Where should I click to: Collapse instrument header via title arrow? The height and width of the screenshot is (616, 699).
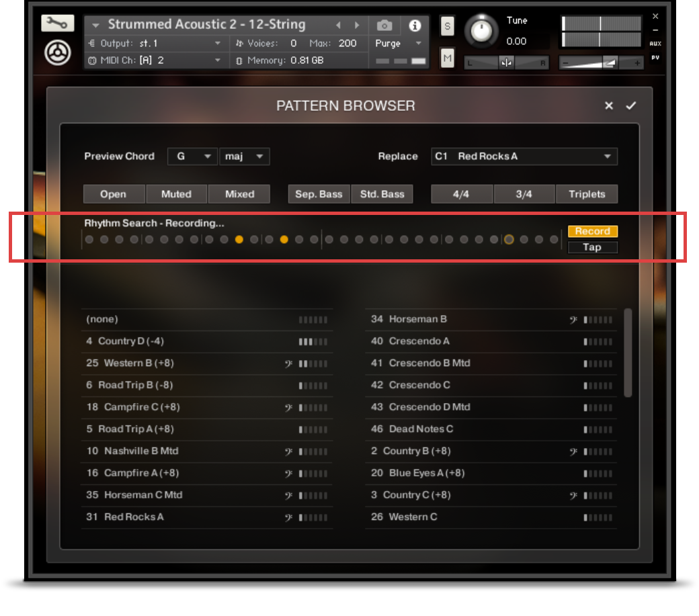point(95,26)
